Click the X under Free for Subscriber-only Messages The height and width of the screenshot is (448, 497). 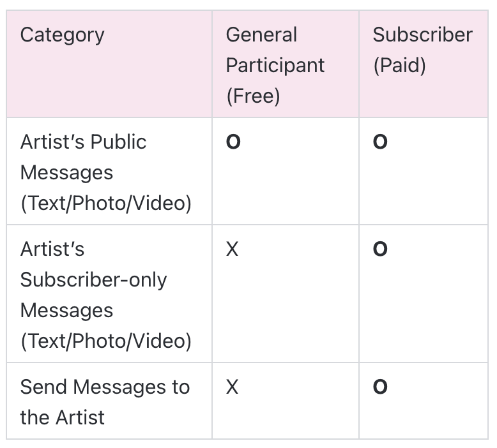point(233,249)
